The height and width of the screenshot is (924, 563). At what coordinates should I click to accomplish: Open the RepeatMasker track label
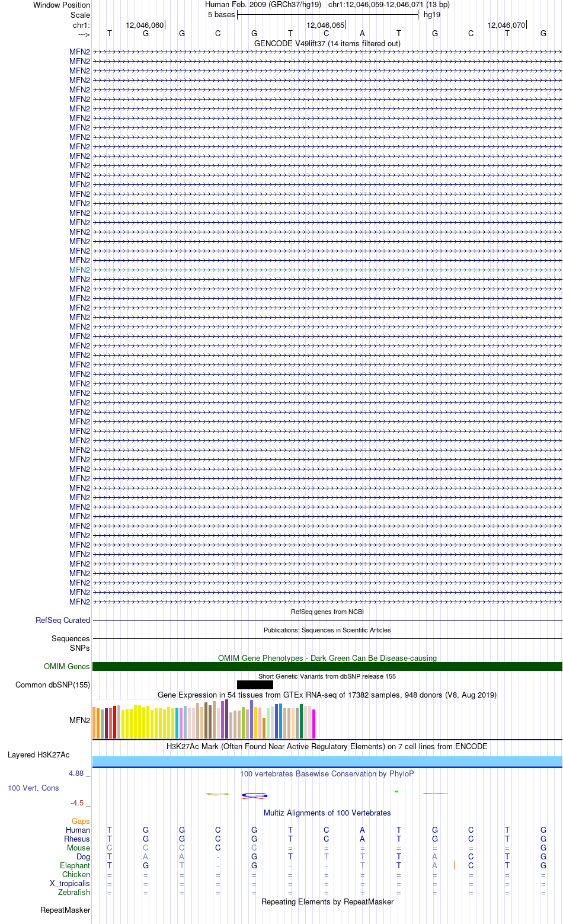pyautogui.click(x=65, y=910)
